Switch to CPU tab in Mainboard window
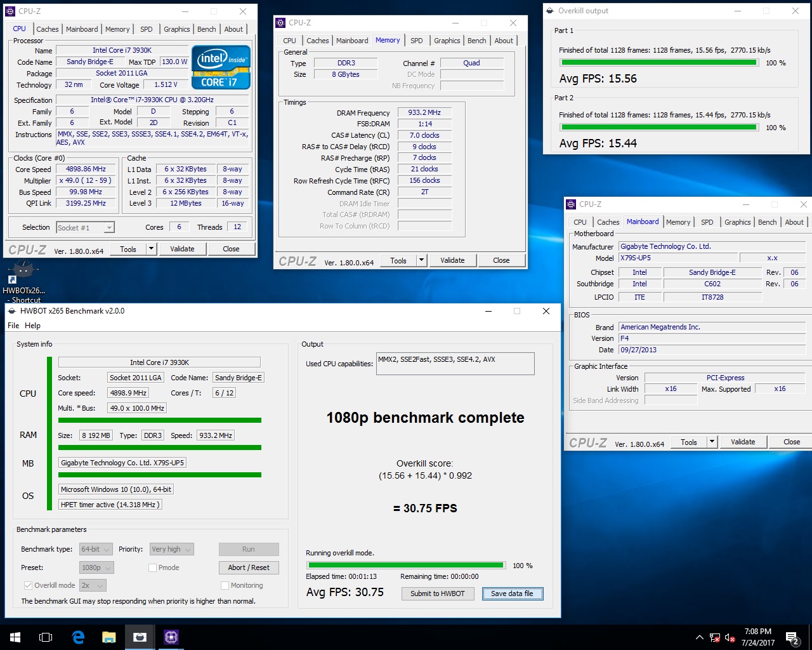Screen dimensions: 812x650 pos(580,222)
